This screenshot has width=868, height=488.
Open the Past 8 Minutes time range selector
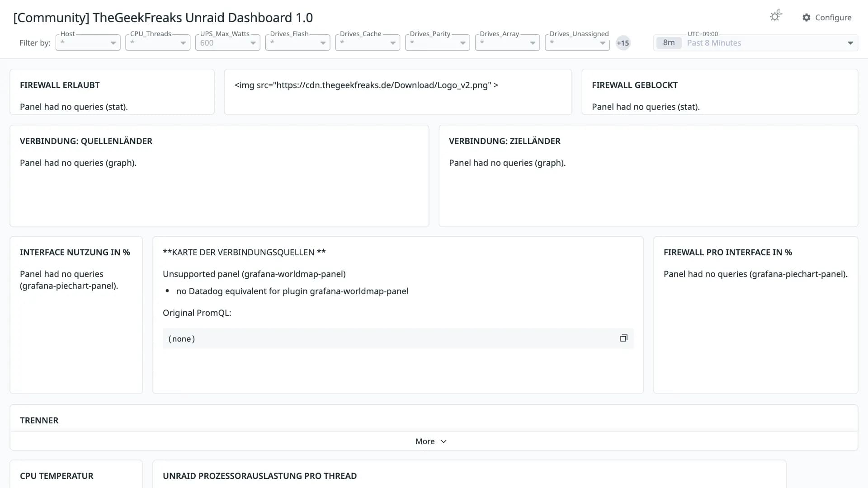[755, 43]
